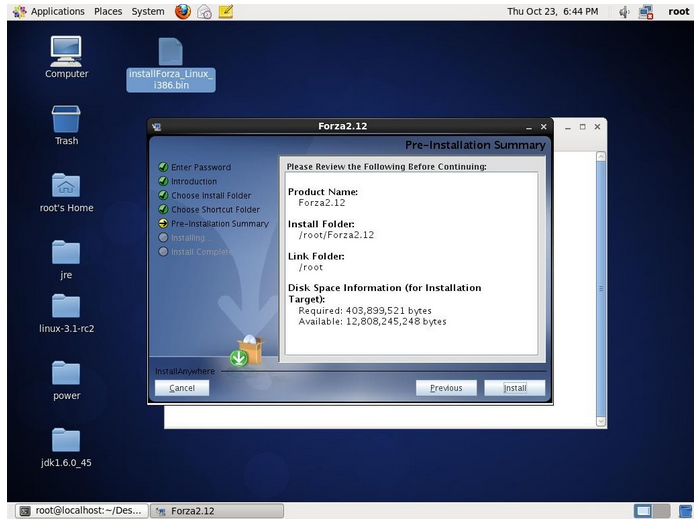Select the linux-3.1-rc2 folder
The width and height of the screenshot is (698, 531).
[66, 313]
